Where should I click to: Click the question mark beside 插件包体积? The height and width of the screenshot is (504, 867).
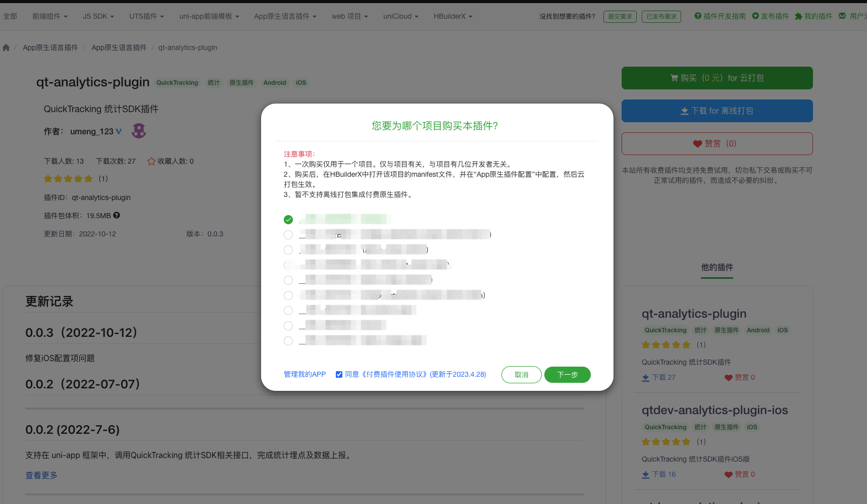point(117,215)
